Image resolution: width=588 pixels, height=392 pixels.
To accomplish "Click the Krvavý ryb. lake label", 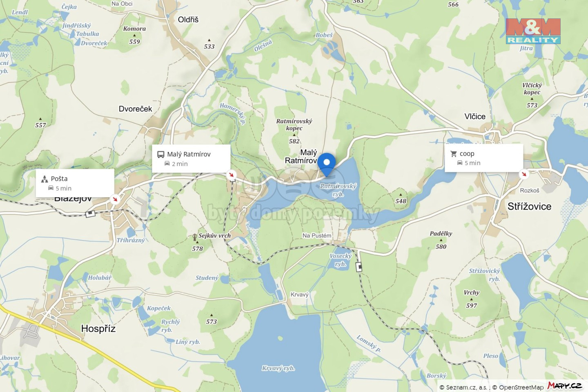I will [x=278, y=368].
